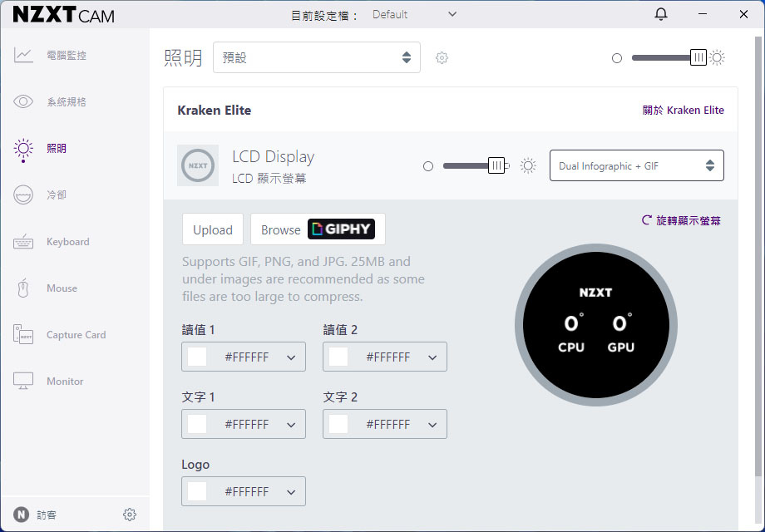Open Dual Infographic + GIF mode dropdown

637,165
